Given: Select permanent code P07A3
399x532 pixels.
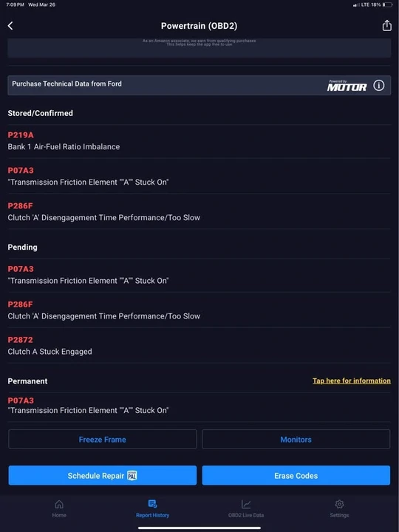Looking at the screenshot, I should tap(199, 406).
